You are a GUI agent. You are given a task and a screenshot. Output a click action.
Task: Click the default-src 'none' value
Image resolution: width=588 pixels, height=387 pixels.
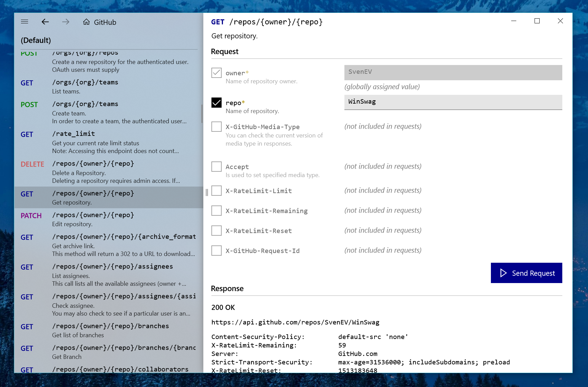click(373, 337)
